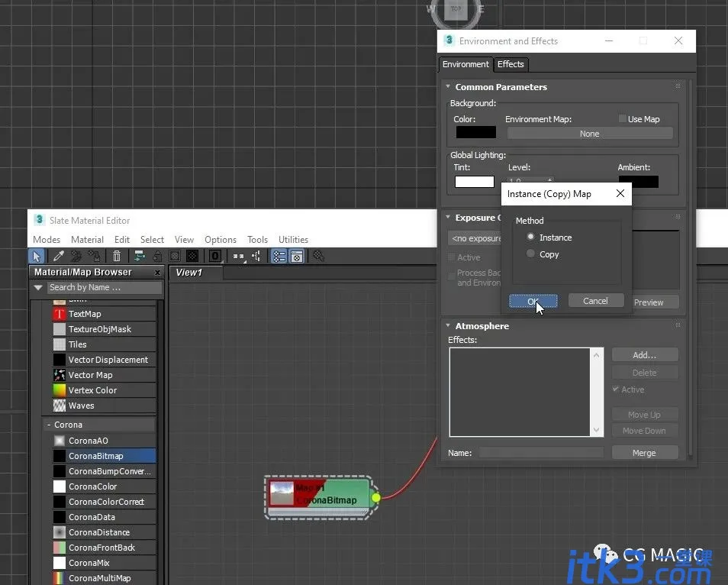This screenshot has width=728, height=585.
Task: Select the Waves entry icon
Action: click(60, 406)
